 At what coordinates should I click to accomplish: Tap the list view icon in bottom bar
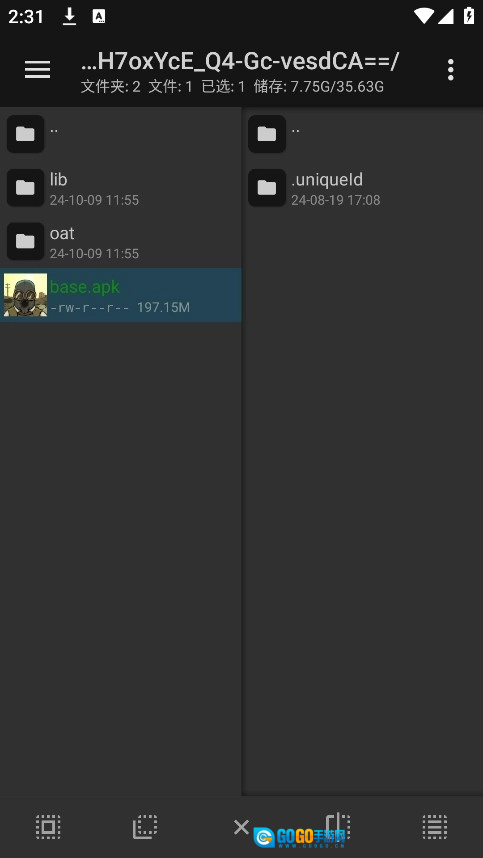point(434,826)
